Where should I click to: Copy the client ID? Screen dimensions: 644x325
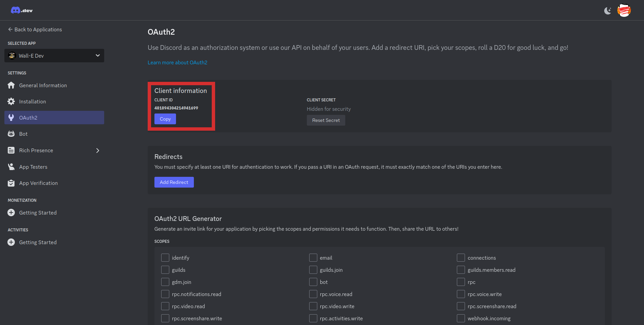pyautogui.click(x=165, y=119)
